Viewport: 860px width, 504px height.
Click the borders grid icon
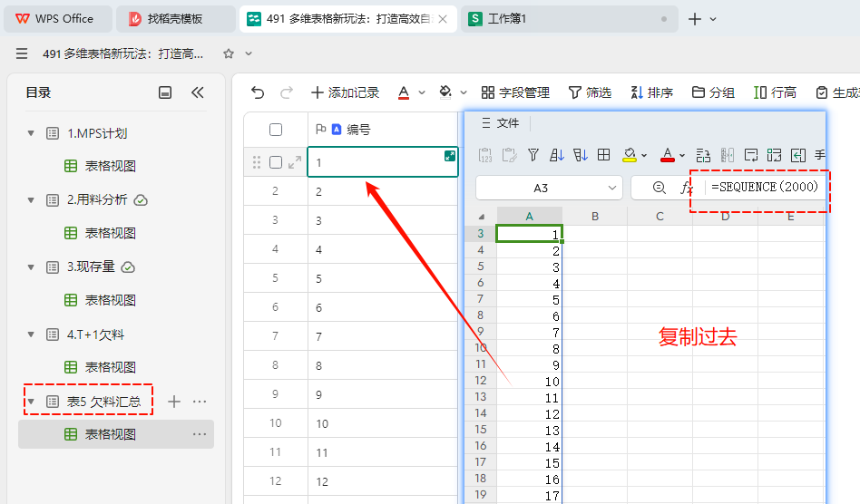pos(604,156)
